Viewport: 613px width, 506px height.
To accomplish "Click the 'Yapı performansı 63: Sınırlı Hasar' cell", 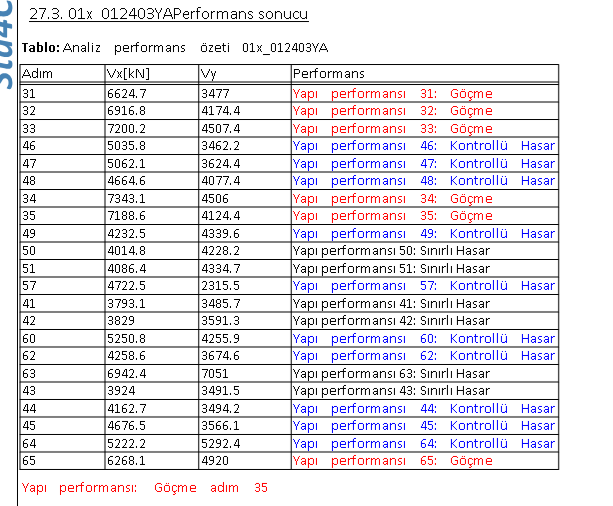I will (391, 373).
